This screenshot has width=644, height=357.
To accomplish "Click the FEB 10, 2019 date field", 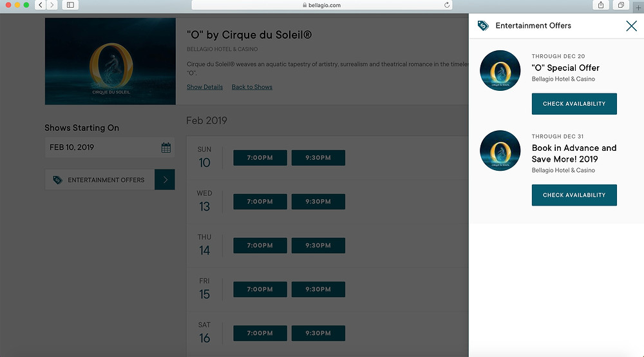I will point(109,148).
